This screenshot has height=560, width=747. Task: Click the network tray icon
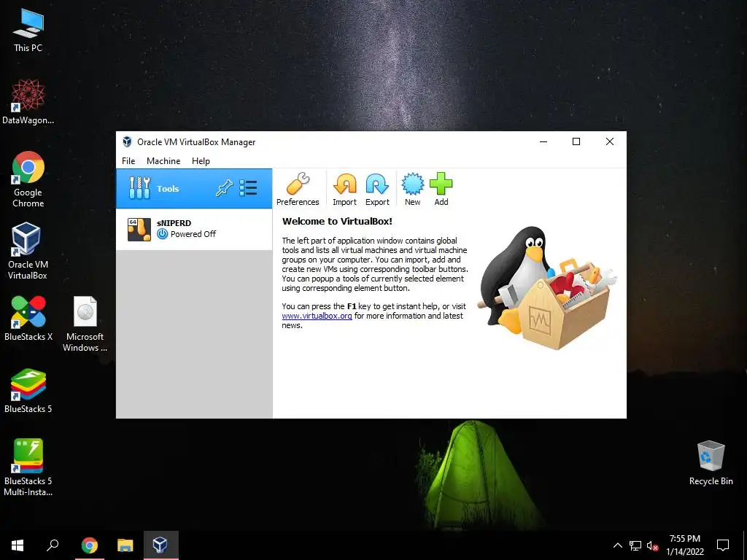(635, 545)
